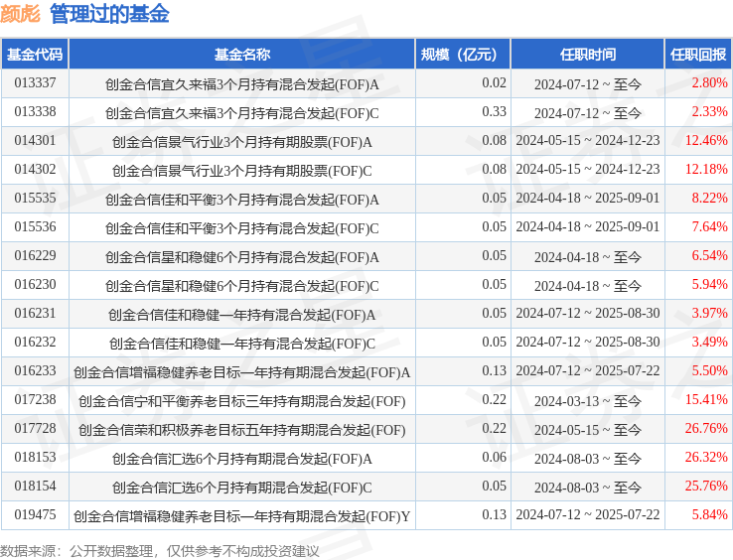The image size is (733, 560).
Task: Click tenure 2024-03-13 ~ 至今
Action: (x=588, y=401)
